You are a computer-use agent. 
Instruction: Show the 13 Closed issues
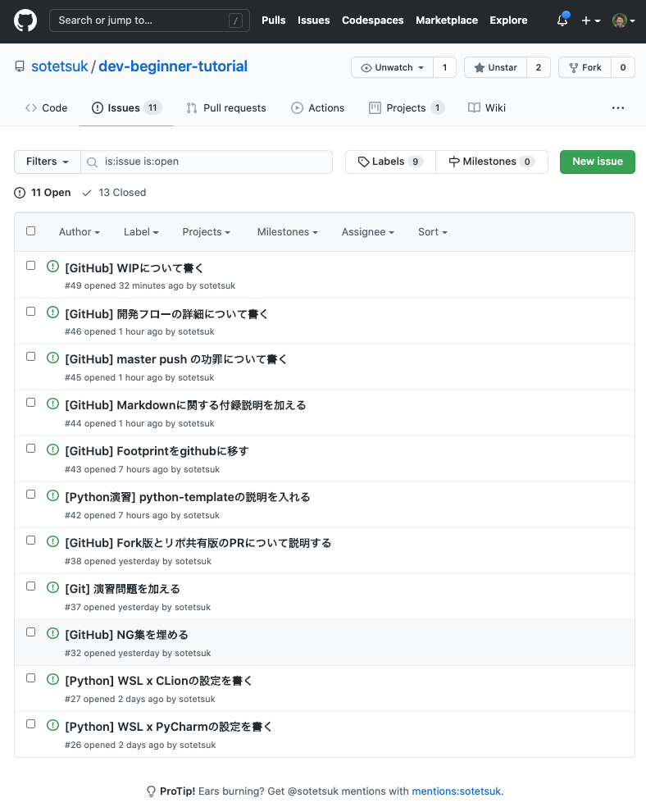coord(115,193)
